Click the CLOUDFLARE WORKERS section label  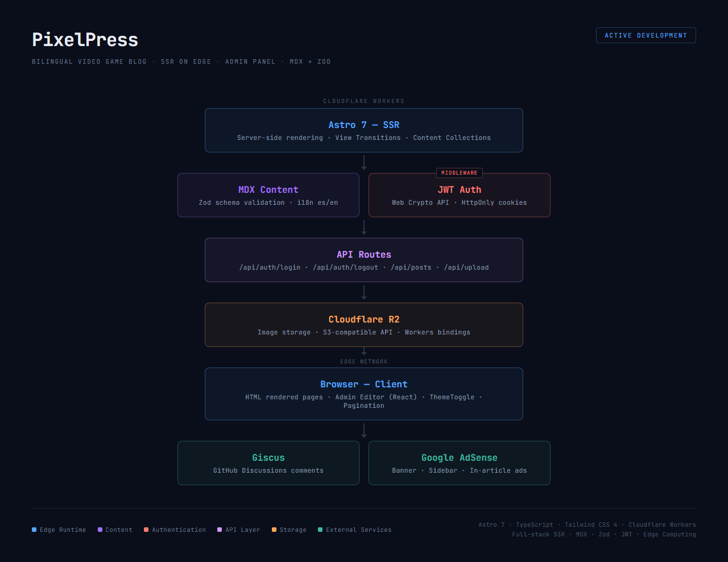tap(364, 101)
